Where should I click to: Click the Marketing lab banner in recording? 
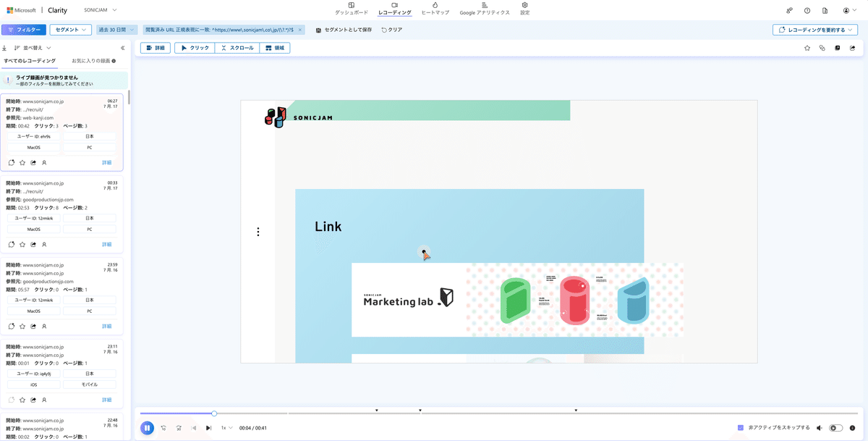point(517,300)
